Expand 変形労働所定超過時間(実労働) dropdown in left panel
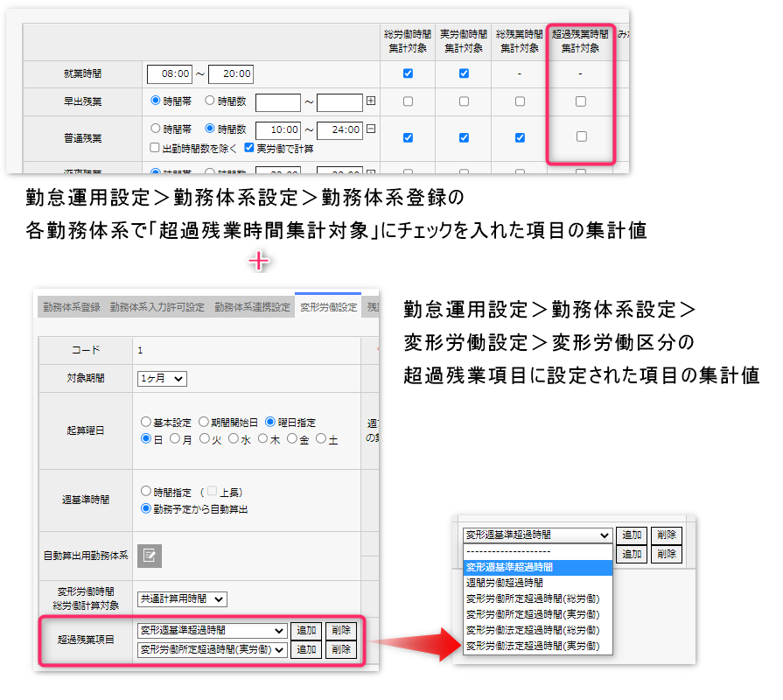This screenshot has width=783, height=700. (x=212, y=649)
